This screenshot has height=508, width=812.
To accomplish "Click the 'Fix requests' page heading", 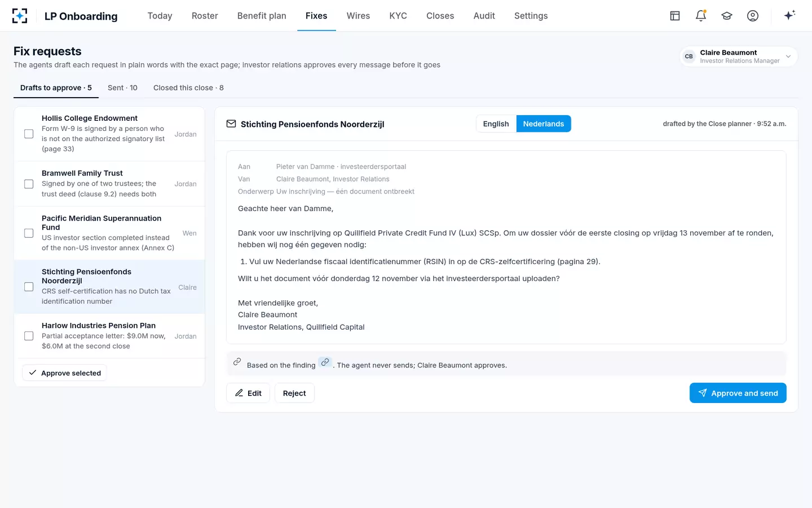I will coord(47,51).
